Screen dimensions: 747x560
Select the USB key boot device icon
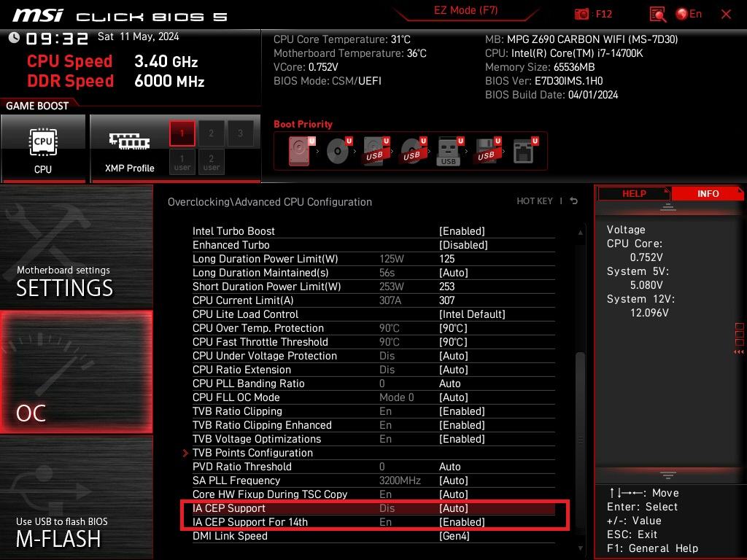[x=449, y=151]
